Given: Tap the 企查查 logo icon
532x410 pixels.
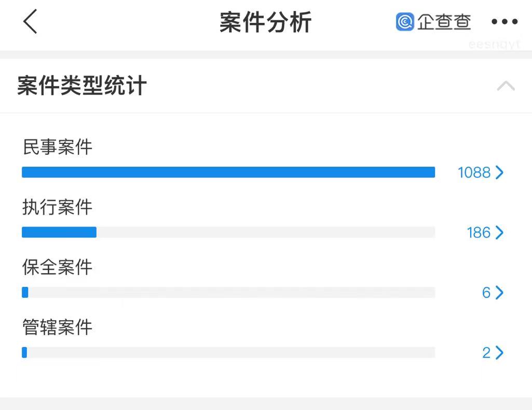Looking at the screenshot, I should coord(405,22).
